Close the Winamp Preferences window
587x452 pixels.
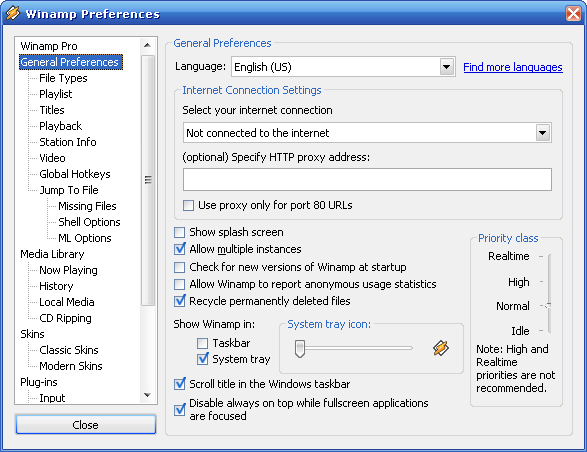[x=573, y=13]
